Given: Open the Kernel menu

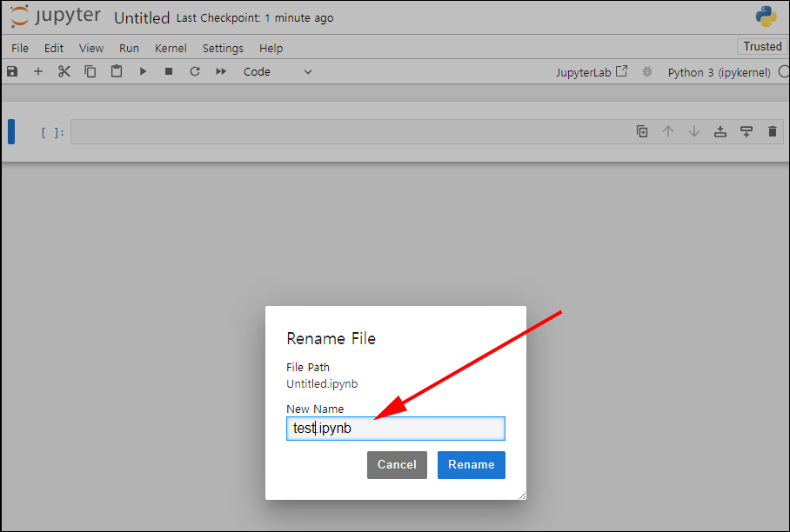Looking at the screenshot, I should pyautogui.click(x=171, y=49).
